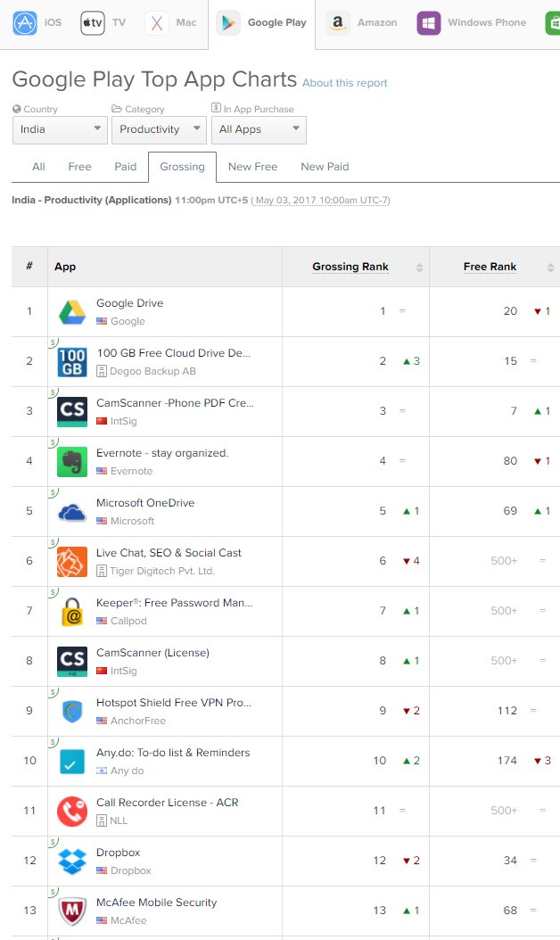560x940 pixels.
Task: Open the Live Chat, SEO & Social Cast link
Action: click(x=169, y=553)
